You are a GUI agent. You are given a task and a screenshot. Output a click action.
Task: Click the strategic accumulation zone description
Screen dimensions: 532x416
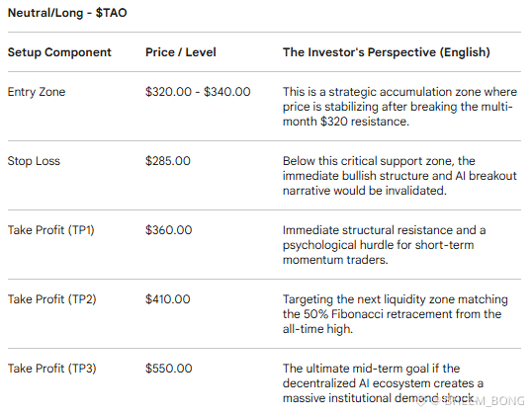(x=399, y=107)
